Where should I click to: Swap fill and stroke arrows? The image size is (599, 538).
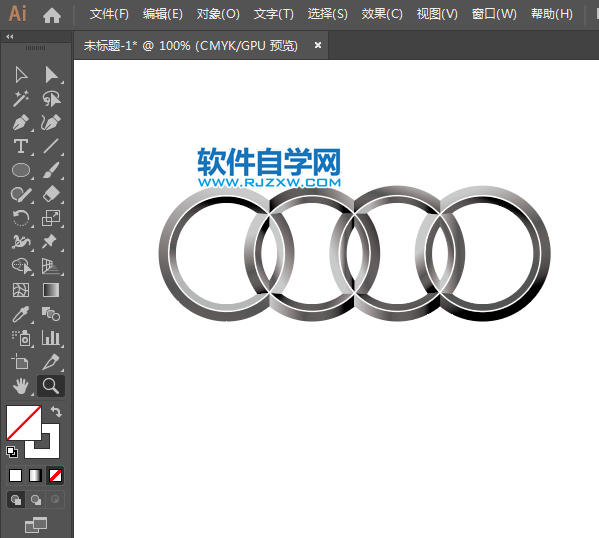[x=56, y=412]
